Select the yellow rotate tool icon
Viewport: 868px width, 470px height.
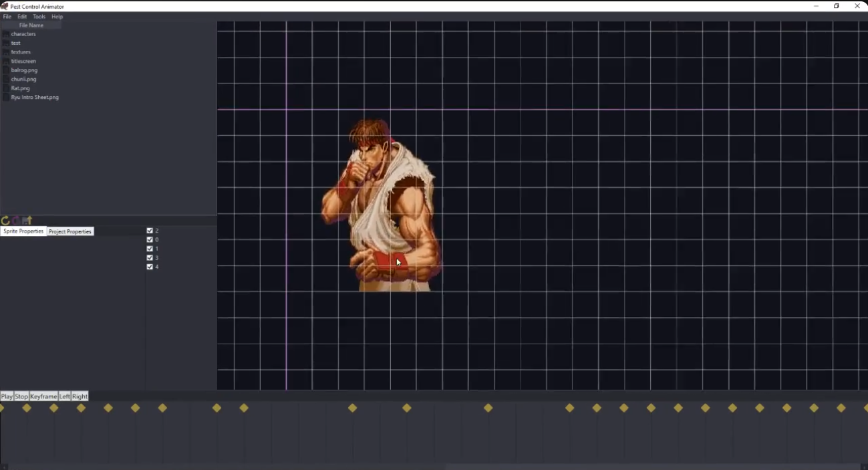(5, 220)
